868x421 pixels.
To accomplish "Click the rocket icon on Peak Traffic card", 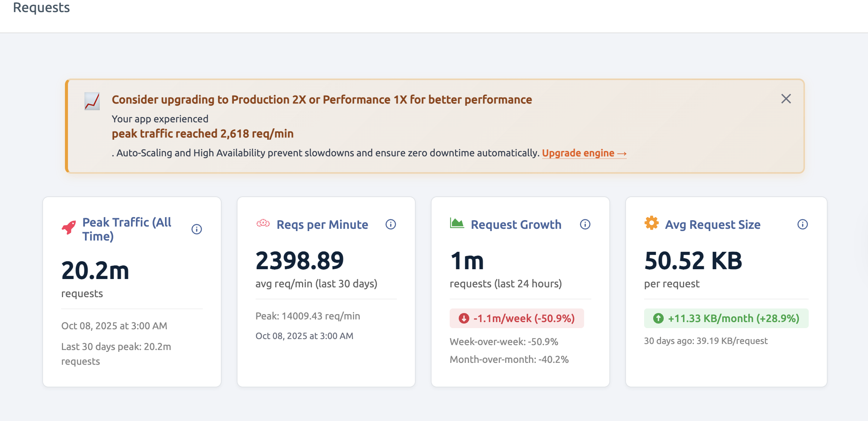I will (x=69, y=227).
